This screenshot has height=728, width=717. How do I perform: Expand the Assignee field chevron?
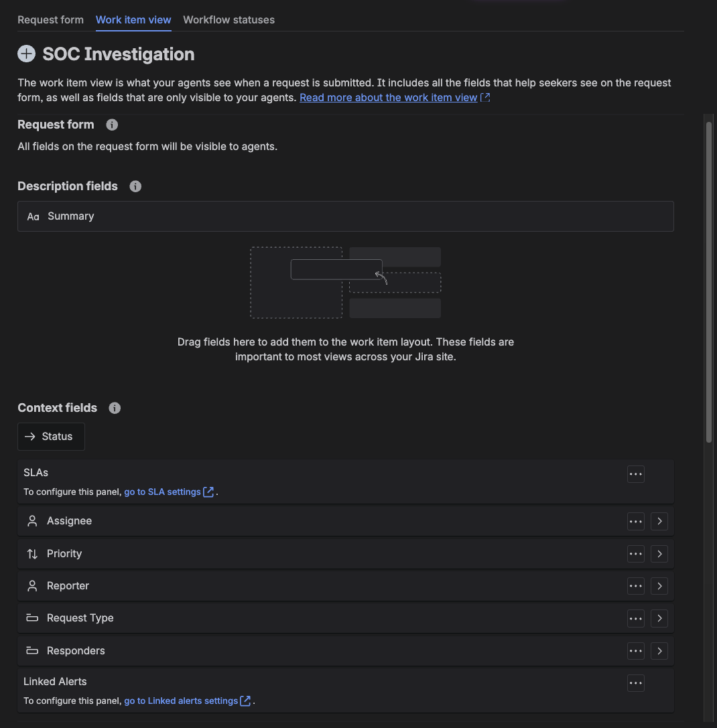(659, 521)
